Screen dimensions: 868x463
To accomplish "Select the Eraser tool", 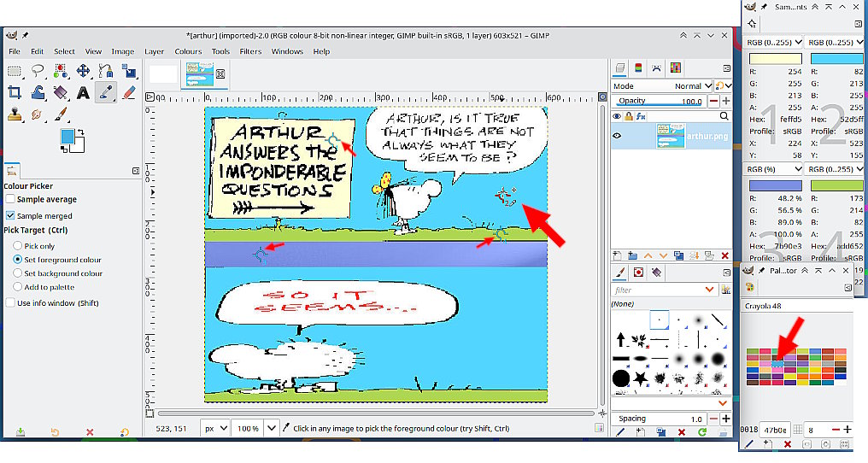I will click(129, 92).
